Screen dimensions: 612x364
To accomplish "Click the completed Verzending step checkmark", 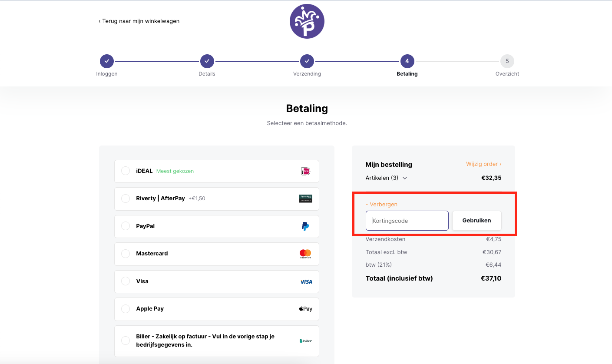I will point(307,61).
